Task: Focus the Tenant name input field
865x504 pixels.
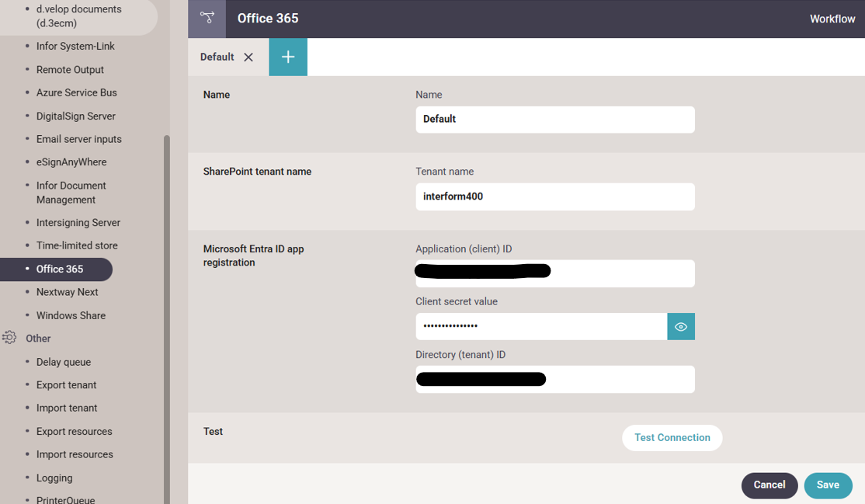Action: 554,197
